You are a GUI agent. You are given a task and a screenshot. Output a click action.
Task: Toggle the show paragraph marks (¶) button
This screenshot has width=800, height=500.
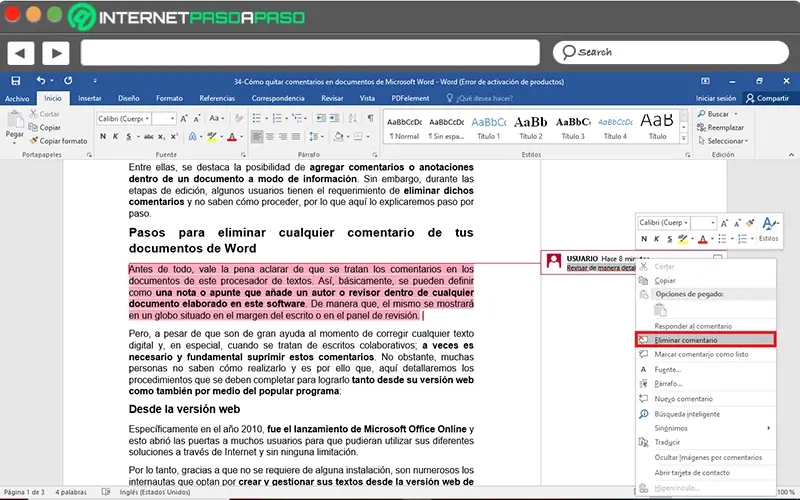coord(369,118)
